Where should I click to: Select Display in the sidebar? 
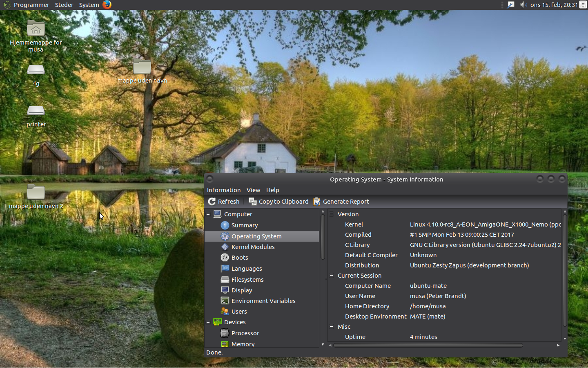pos(241,290)
